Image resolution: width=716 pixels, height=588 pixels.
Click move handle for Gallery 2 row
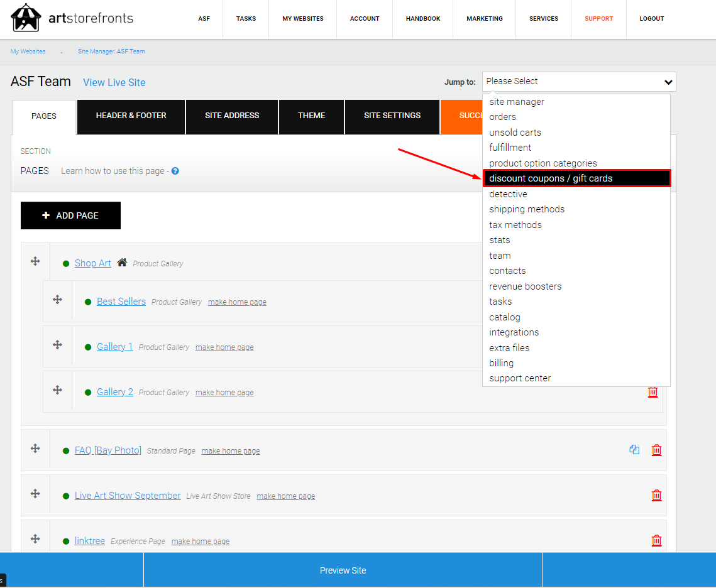57,389
